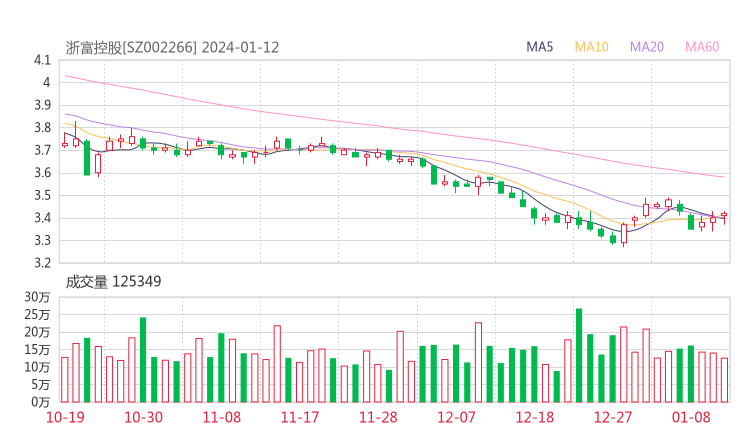Click the tall green volume bar at 10-30
The image size is (740, 440).
click(143, 360)
